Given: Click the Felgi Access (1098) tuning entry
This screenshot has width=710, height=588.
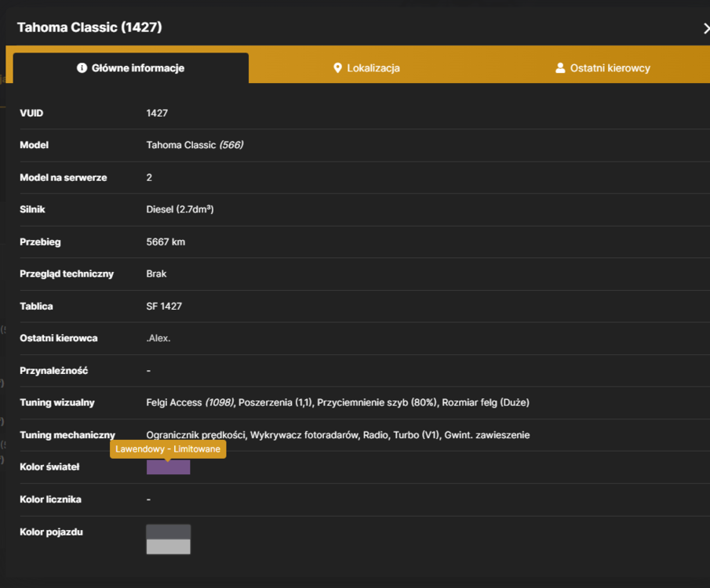Looking at the screenshot, I should (x=190, y=402).
